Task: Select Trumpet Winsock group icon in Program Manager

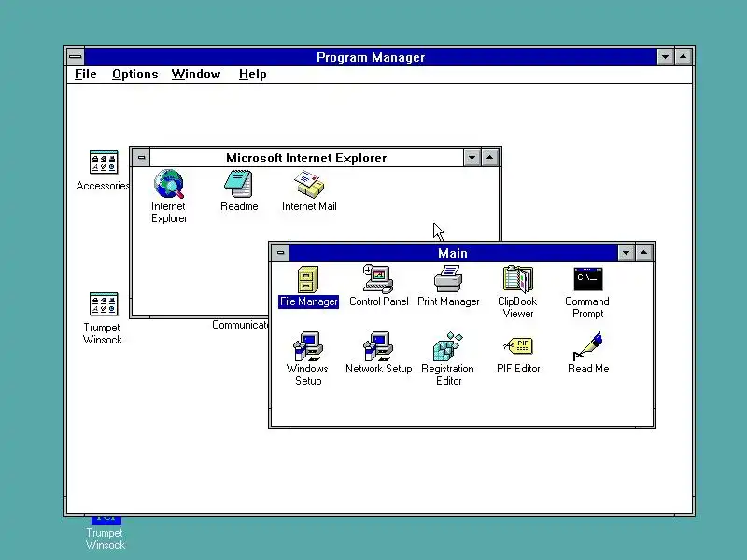Action: (x=104, y=304)
